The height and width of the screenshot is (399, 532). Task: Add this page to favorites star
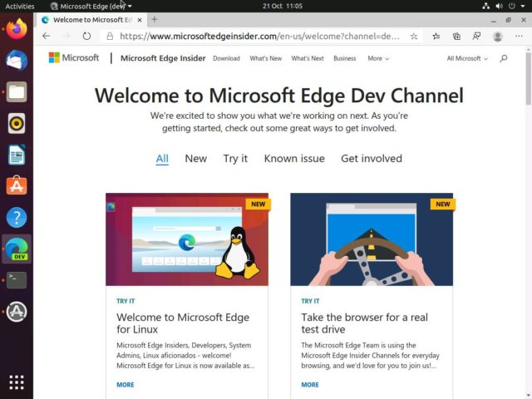click(414, 37)
